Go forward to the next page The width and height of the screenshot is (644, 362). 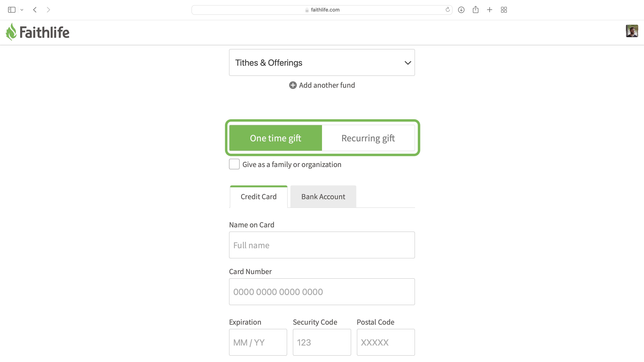point(48,10)
